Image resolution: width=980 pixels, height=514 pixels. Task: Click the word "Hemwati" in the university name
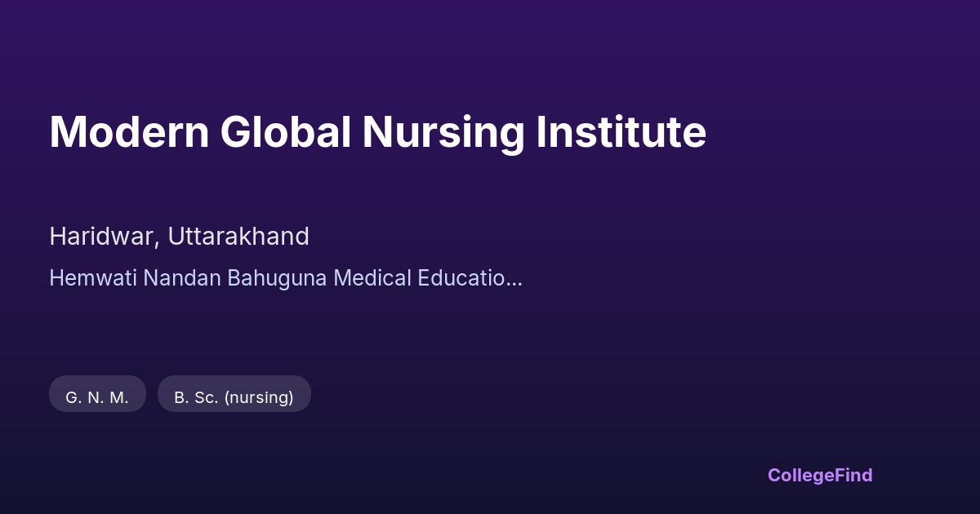93,278
